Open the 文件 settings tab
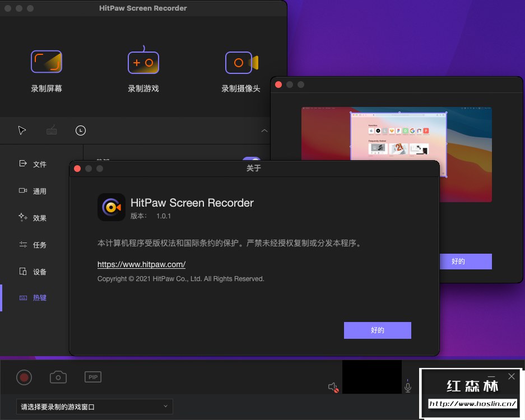Viewport: 525px width, 420px height. pos(33,164)
